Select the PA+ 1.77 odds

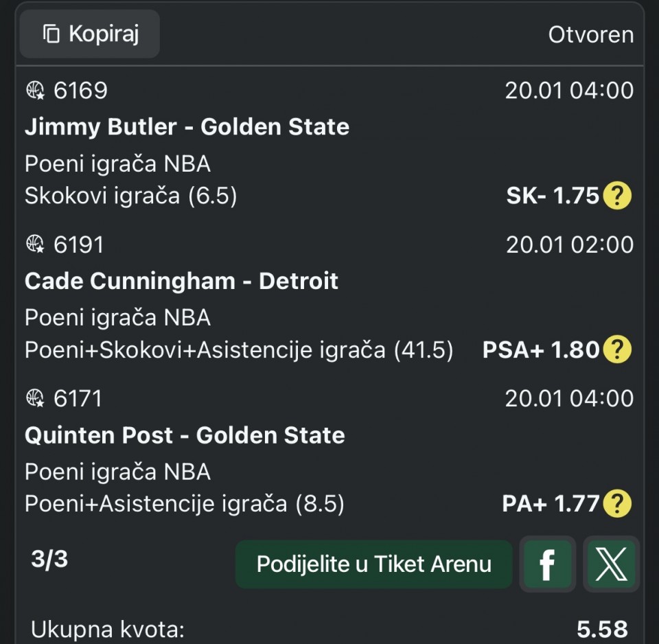click(551, 505)
